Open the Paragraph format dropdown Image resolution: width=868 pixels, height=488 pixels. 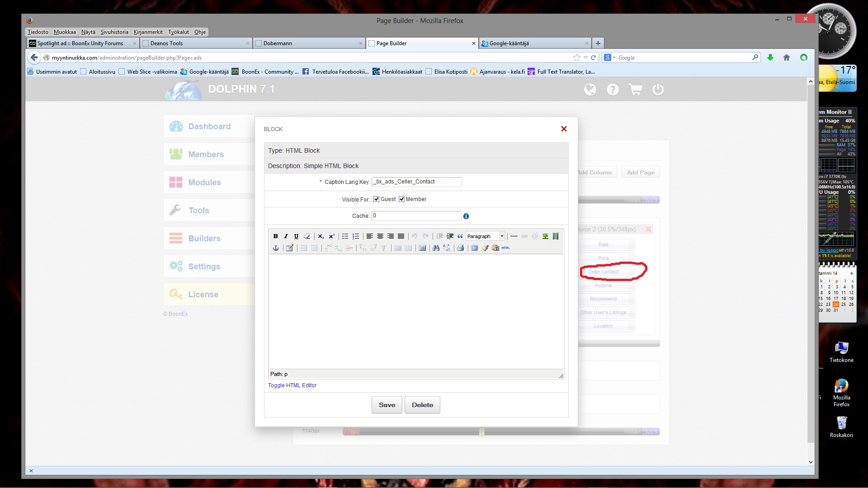[x=501, y=236]
